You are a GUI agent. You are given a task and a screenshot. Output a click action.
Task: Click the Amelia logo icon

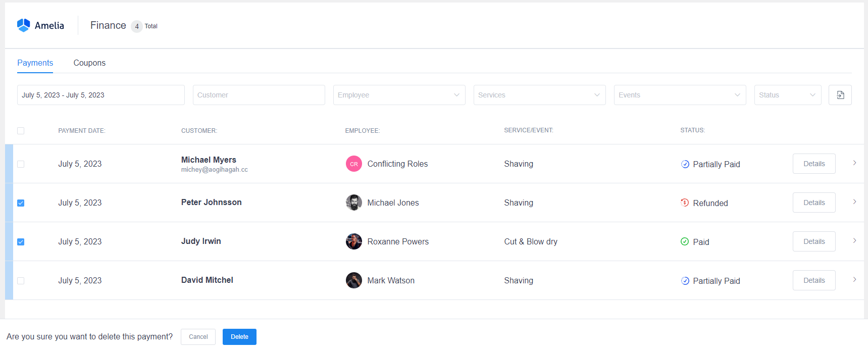pyautogui.click(x=23, y=25)
